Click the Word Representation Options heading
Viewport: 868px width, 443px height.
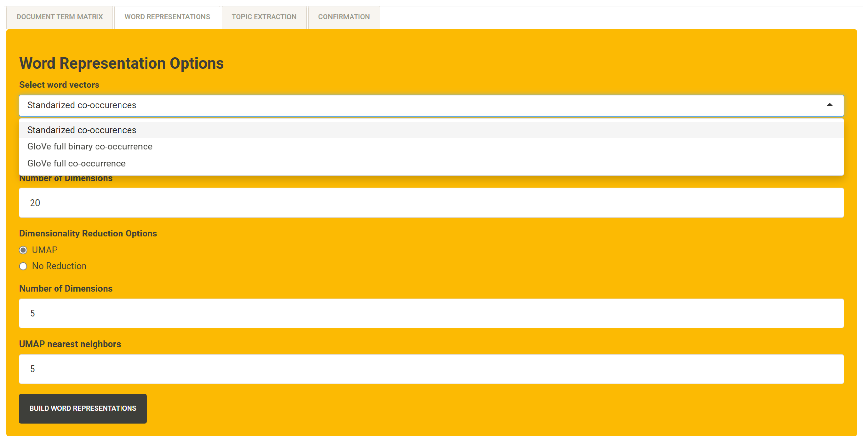121,63
